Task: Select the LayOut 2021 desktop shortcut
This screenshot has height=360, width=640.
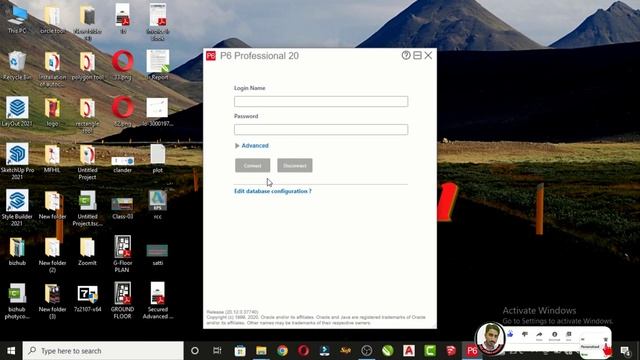Action: coord(17,111)
